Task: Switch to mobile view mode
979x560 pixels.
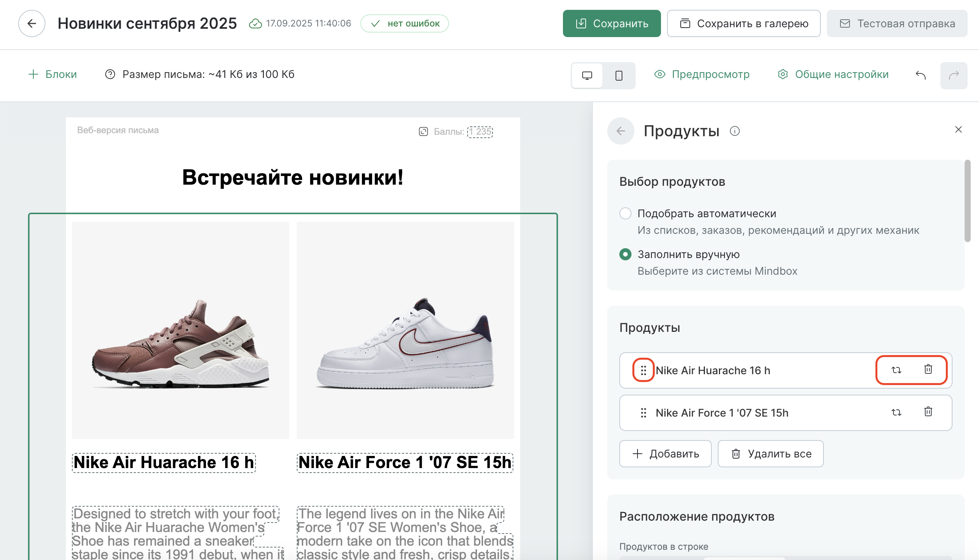Action: click(x=619, y=75)
